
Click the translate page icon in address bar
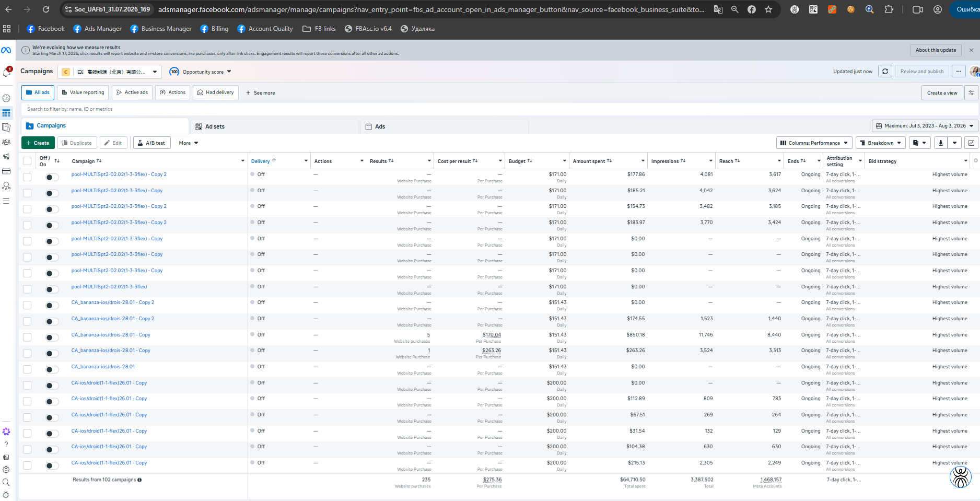(718, 9)
